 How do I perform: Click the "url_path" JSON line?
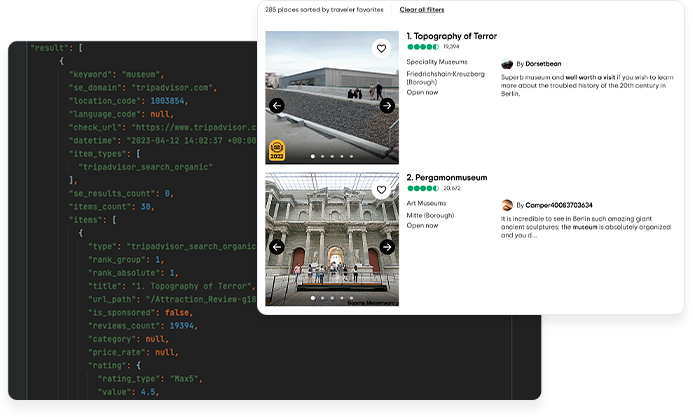[x=172, y=299]
